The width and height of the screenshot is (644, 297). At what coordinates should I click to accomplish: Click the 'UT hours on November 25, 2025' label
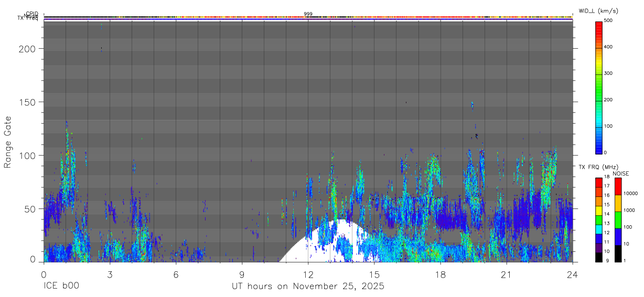[x=308, y=287]
